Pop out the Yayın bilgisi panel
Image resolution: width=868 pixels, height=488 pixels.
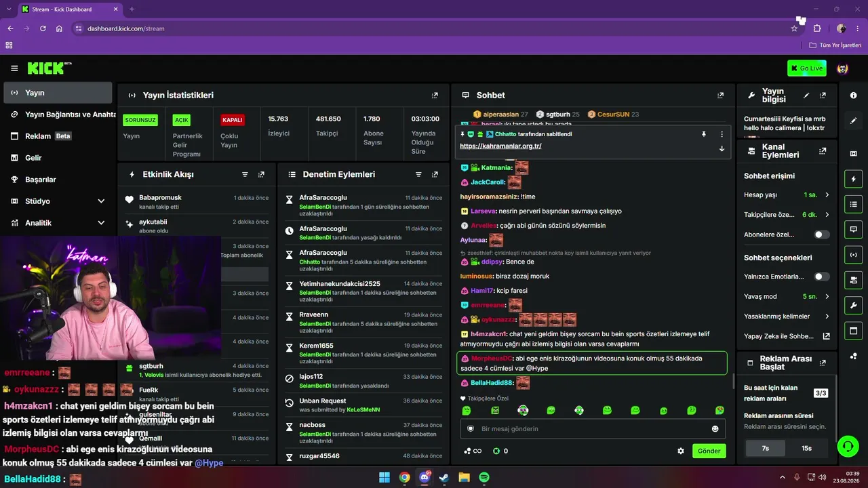click(x=823, y=96)
